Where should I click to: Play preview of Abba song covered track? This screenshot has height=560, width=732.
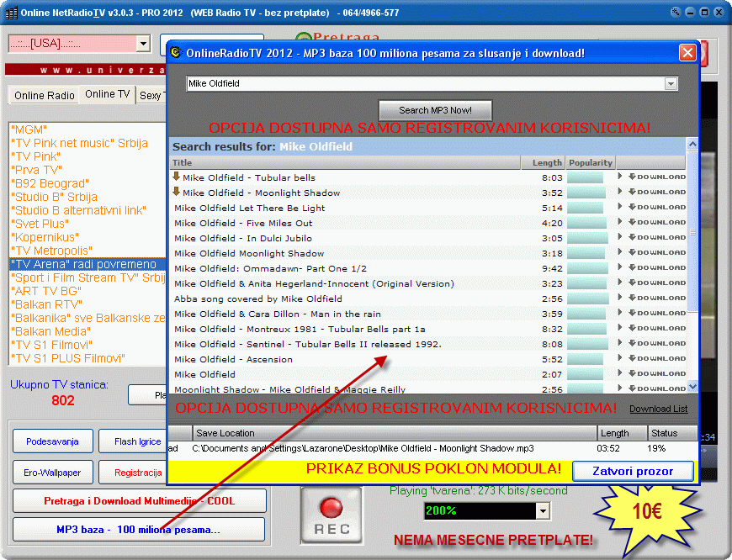coord(620,298)
